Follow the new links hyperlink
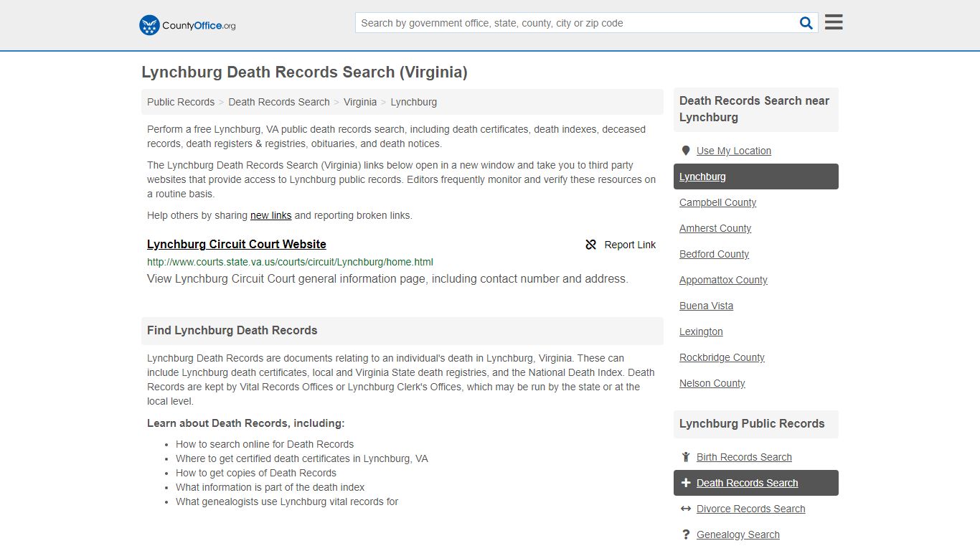 click(x=271, y=215)
